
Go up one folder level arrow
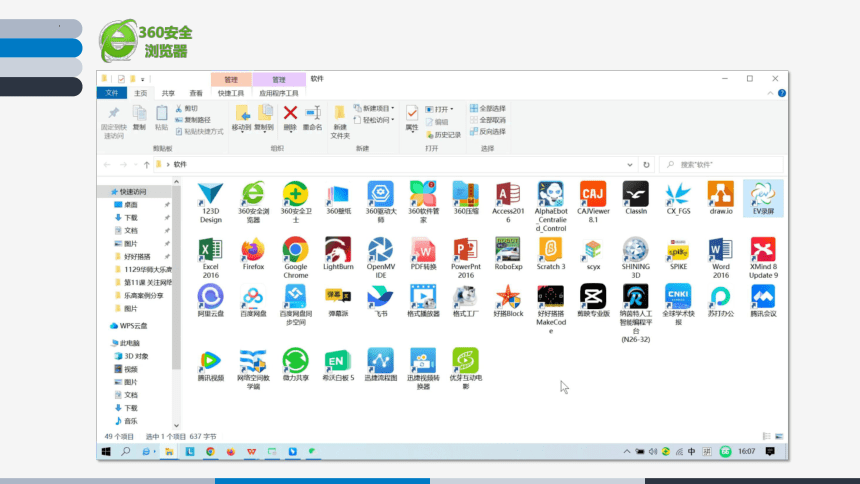click(x=146, y=165)
